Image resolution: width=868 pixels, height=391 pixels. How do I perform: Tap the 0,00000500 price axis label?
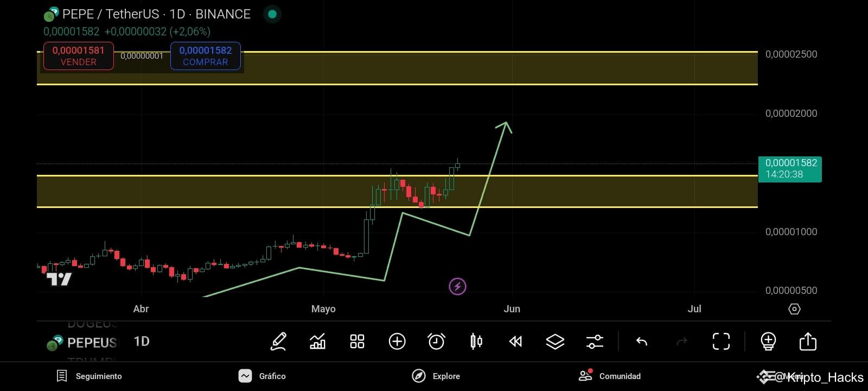coord(791,291)
